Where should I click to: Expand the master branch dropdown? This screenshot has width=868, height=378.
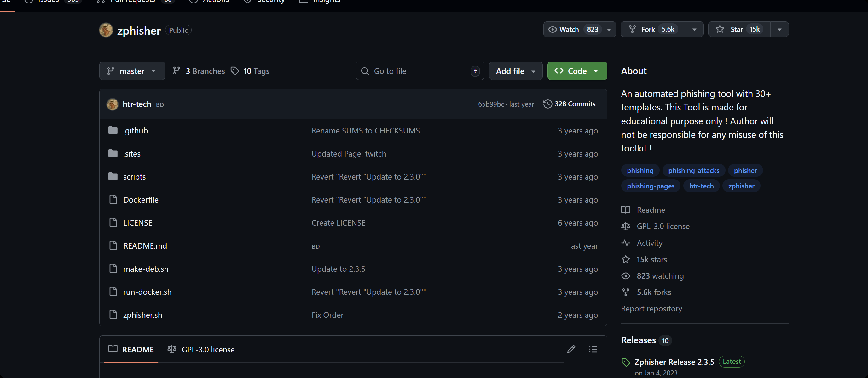pyautogui.click(x=132, y=71)
